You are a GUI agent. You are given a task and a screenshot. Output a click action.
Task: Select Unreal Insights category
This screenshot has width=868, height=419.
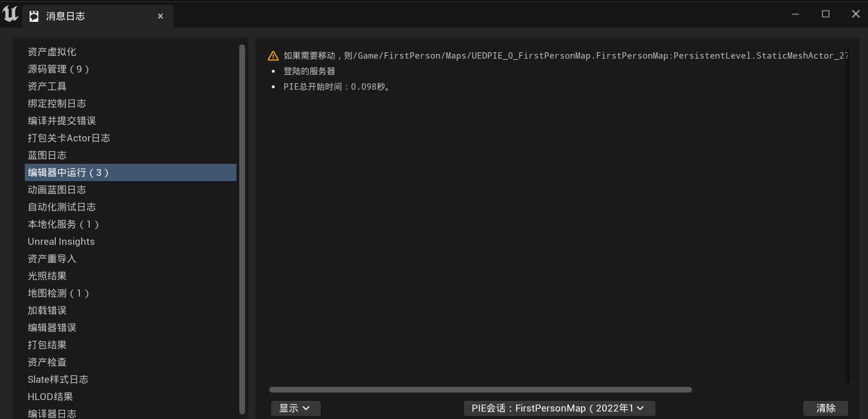point(131,241)
